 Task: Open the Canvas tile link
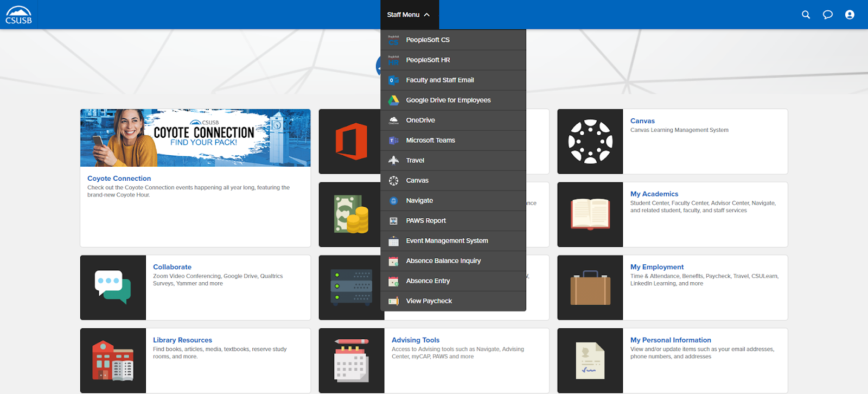click(x=642, y=121)
